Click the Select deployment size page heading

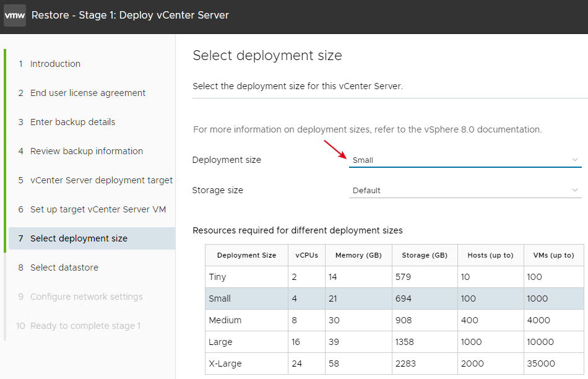(x=267, y=56)
